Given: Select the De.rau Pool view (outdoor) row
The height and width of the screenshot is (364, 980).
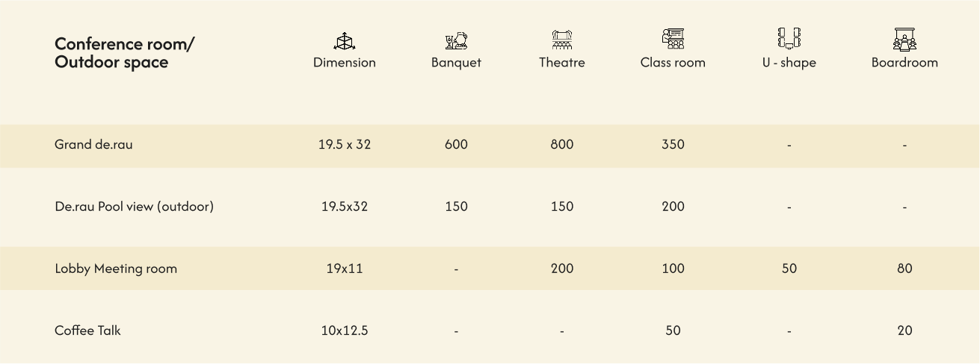Looking at the screenshot, I should tap(134, 207).
